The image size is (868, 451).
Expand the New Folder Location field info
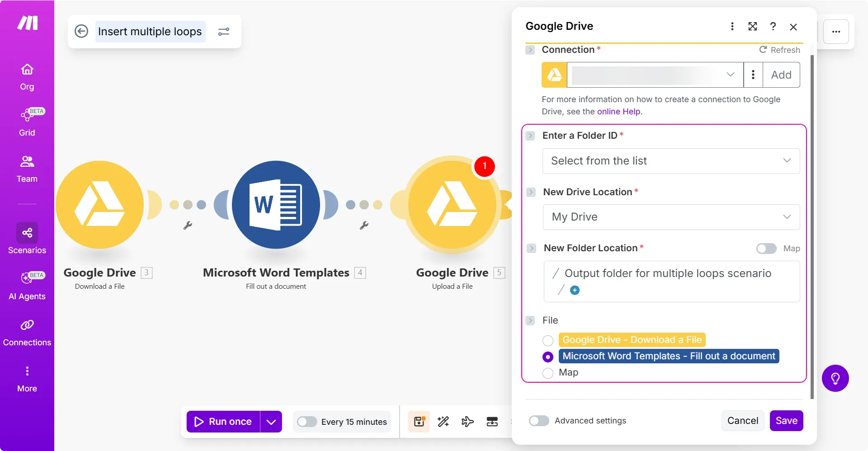point(532,248)
